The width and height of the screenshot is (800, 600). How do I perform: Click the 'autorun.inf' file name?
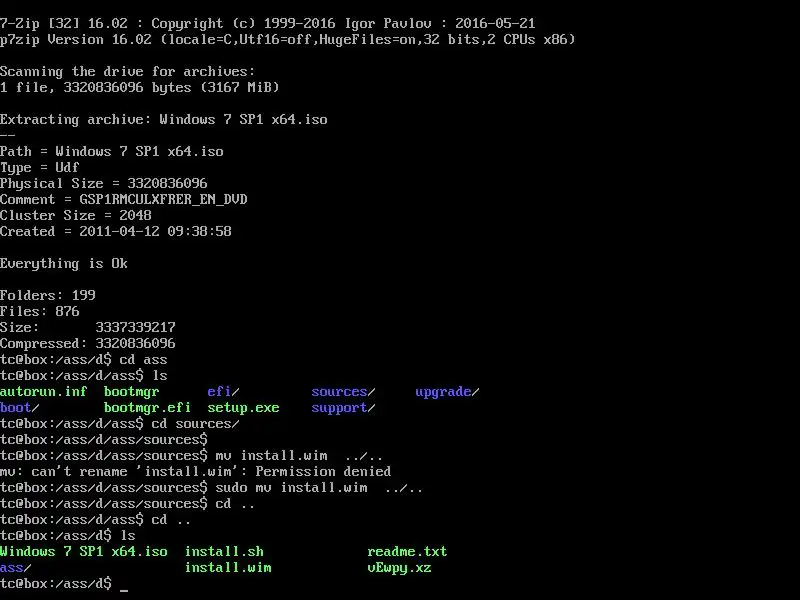43,392
